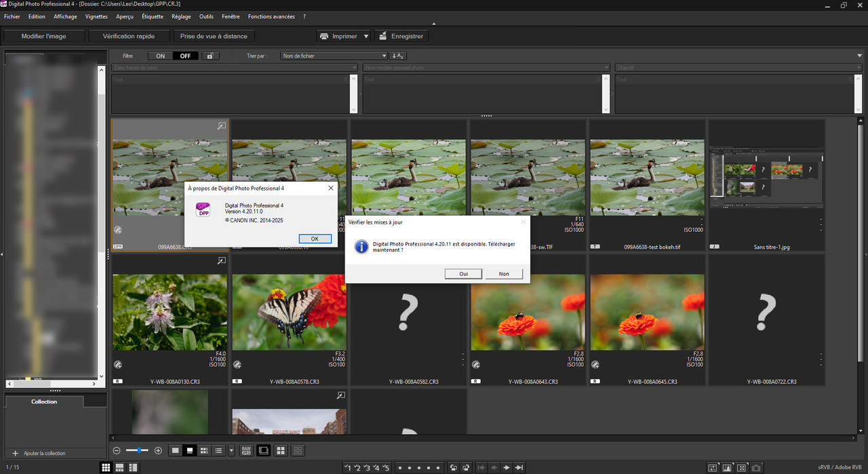Click the Modifier l'image button

(44, 36)
